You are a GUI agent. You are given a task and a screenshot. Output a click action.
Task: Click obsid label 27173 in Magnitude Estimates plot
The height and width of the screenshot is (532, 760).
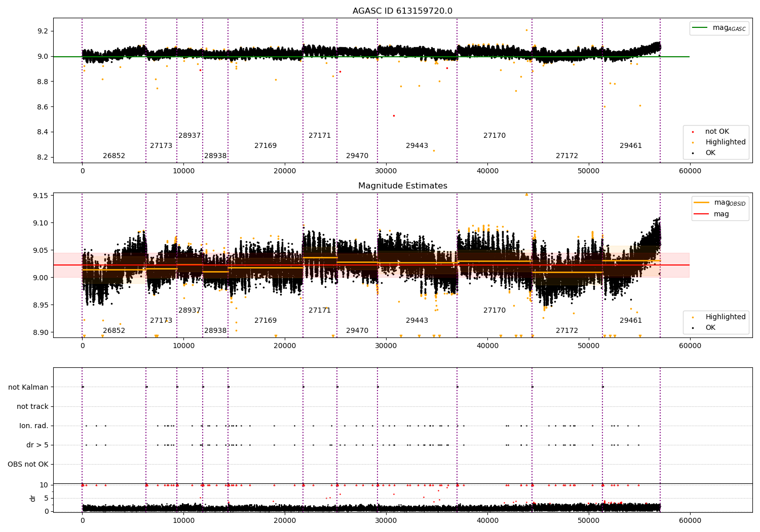point(161,321)
